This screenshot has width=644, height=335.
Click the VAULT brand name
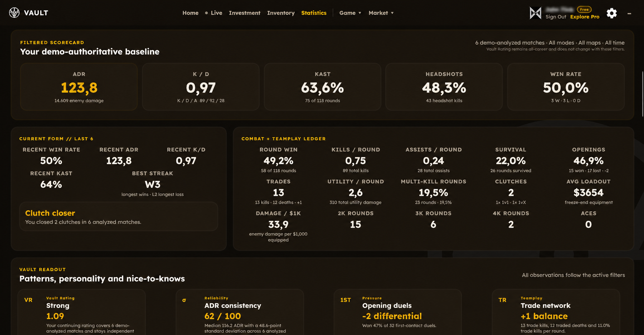pyautogui.click(x=36, y=13)
